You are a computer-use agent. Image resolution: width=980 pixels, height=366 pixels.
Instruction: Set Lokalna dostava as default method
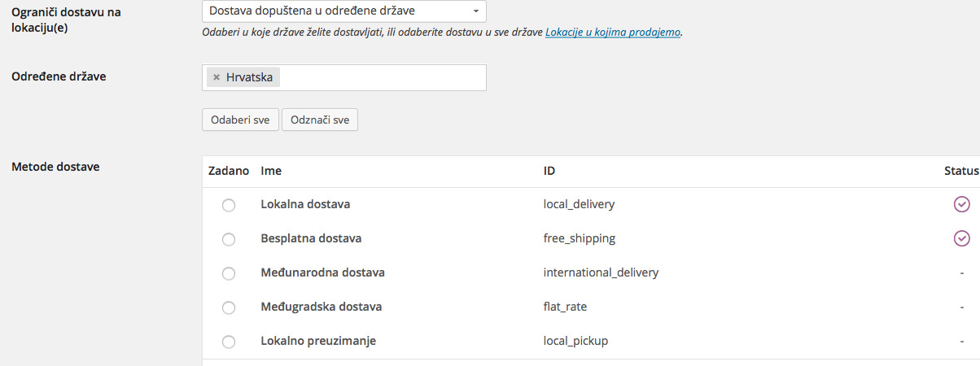click(229, 205)
